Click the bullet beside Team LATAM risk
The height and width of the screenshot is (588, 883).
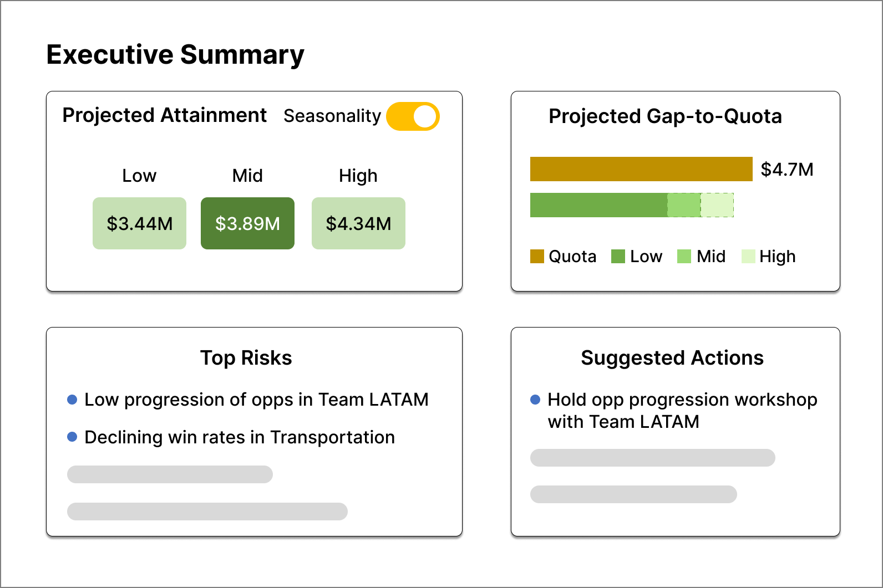[x=72, y=400]
